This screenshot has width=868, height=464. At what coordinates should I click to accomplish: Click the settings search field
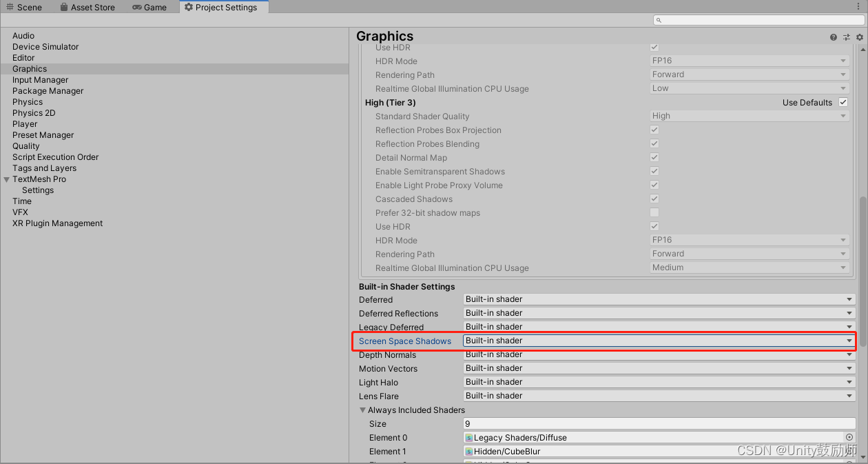pyautogui.click(x=757, y=21)
